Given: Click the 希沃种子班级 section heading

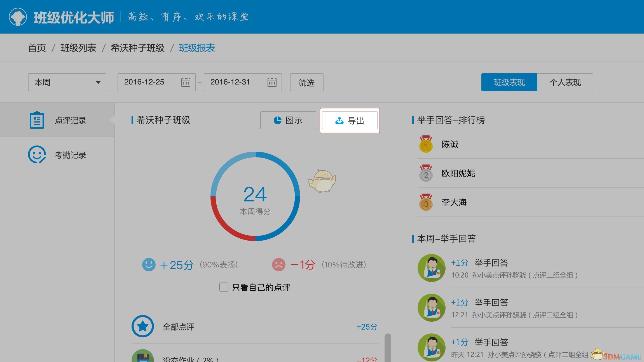Looking at the screenshot, I should coord(163,120).
